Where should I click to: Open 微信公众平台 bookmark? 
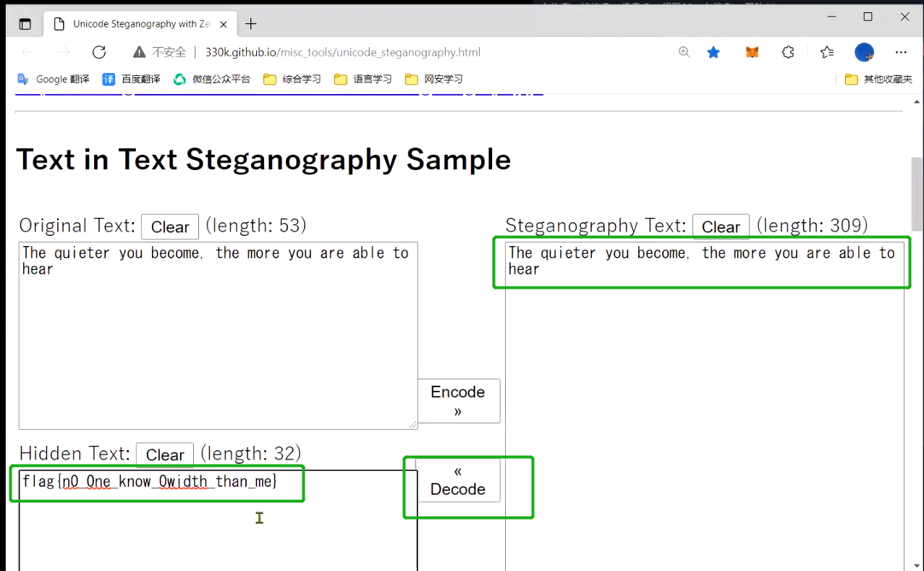[x=212, y=79]
